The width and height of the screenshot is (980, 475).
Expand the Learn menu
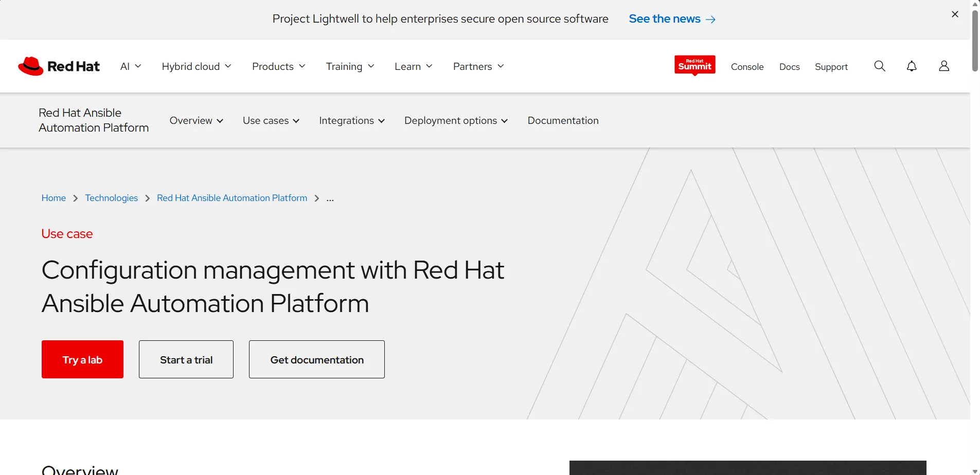pos(414,66)
